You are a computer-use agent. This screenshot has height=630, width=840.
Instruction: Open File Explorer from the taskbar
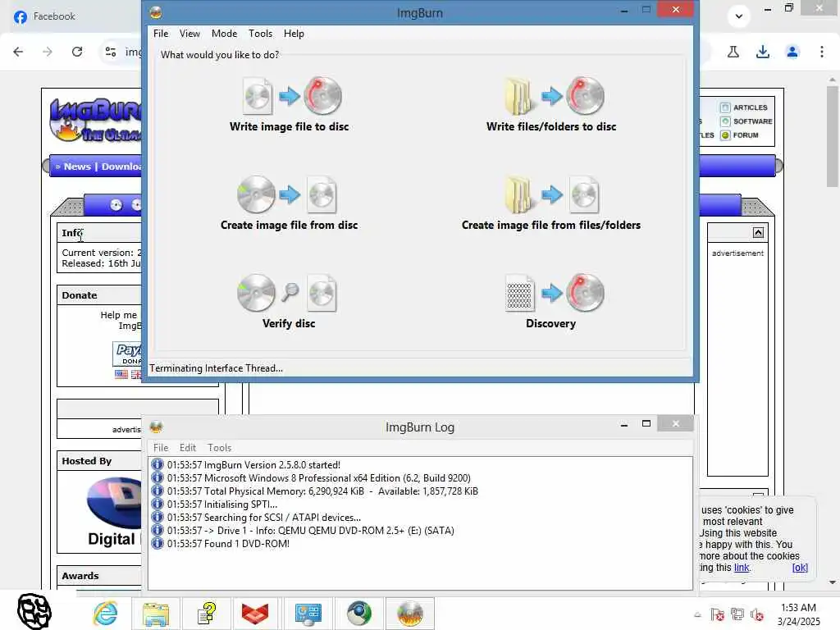pos(156,613)
